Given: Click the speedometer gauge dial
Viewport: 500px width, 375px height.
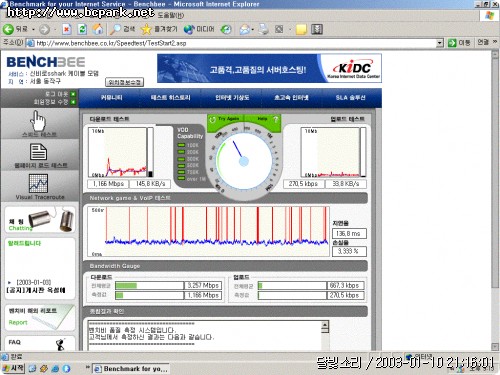Looking at the screenshot, I should (244, 161).
